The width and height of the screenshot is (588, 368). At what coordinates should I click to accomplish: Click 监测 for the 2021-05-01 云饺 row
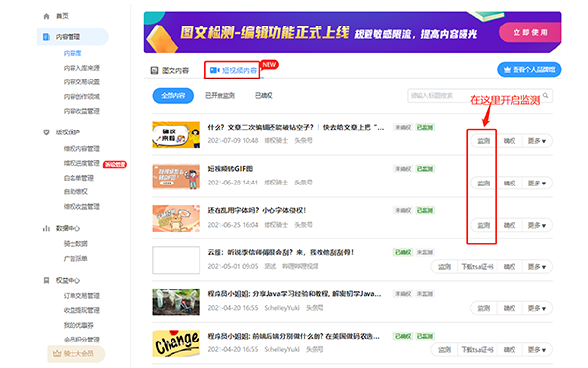(x=444, y=267)
